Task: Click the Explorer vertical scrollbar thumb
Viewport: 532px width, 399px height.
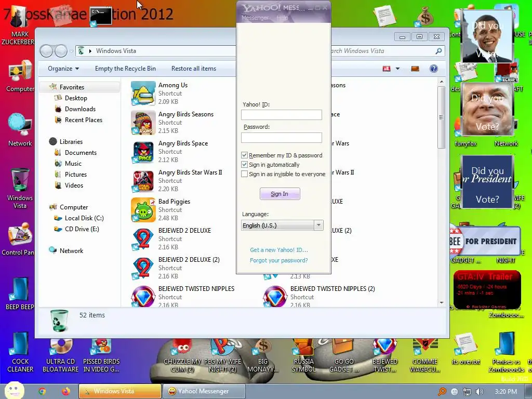Action: coord(441,117)
